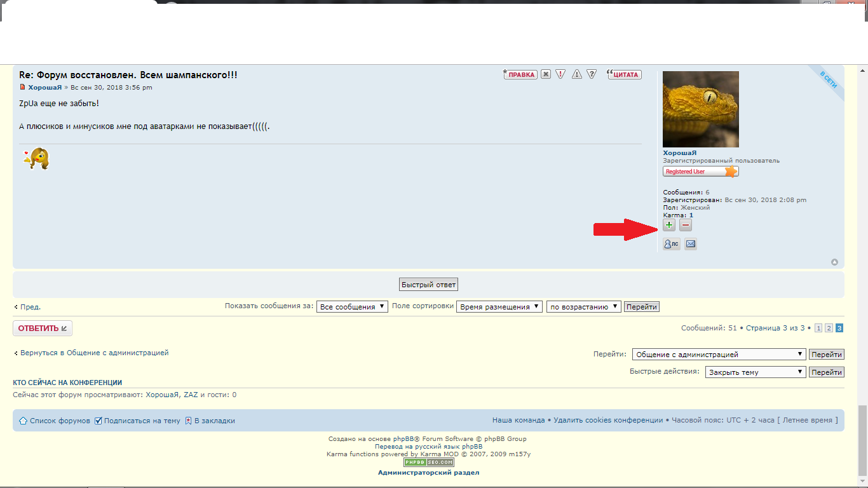868x488 pixels.
Task: Open the Администраторский раздел link
Action: click(428, 473)
